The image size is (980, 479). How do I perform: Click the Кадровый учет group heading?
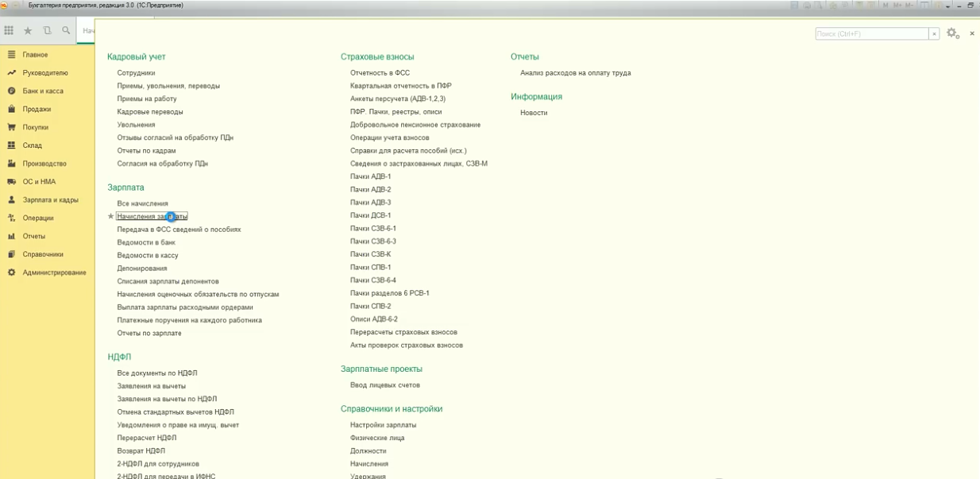137,57
